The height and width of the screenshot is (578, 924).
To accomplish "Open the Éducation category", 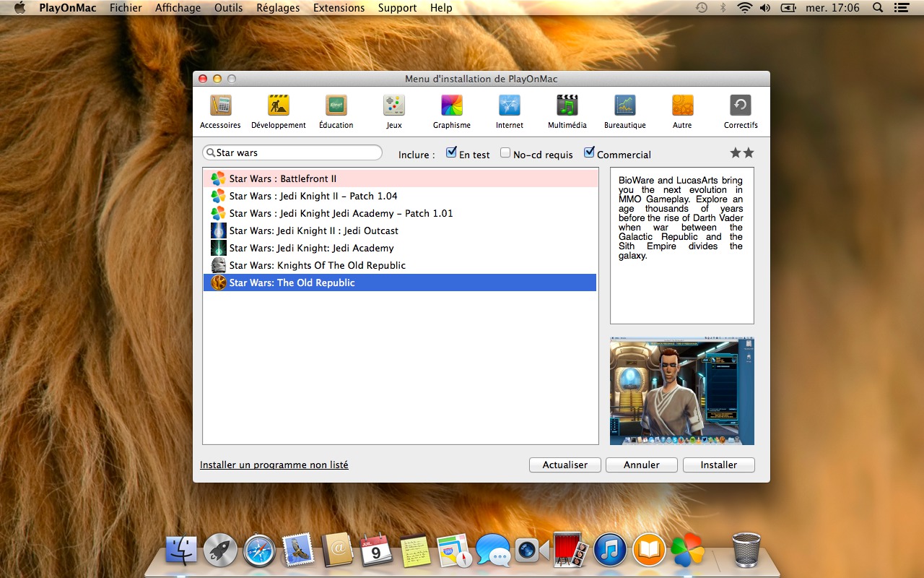I will tap(336, 107).
